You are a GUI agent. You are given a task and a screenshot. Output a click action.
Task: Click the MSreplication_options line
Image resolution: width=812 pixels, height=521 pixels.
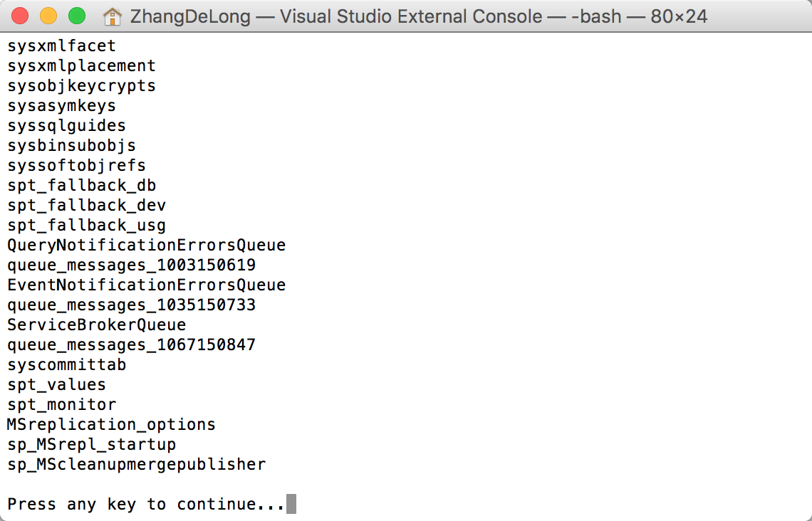coord(111,424)
